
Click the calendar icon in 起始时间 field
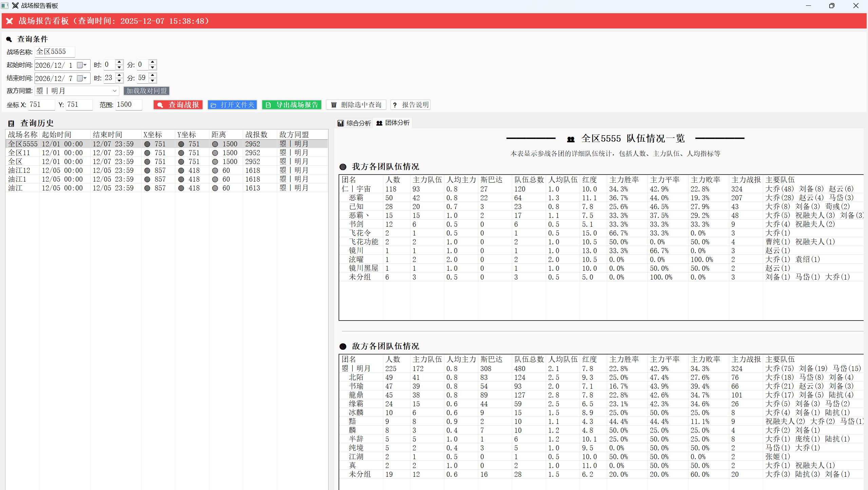tap(80, 65)
